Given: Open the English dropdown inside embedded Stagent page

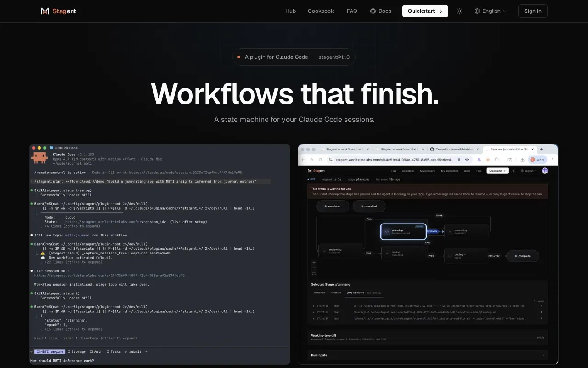Looking at the screenshot, I should pyautogui.click(x=529, y=171).
